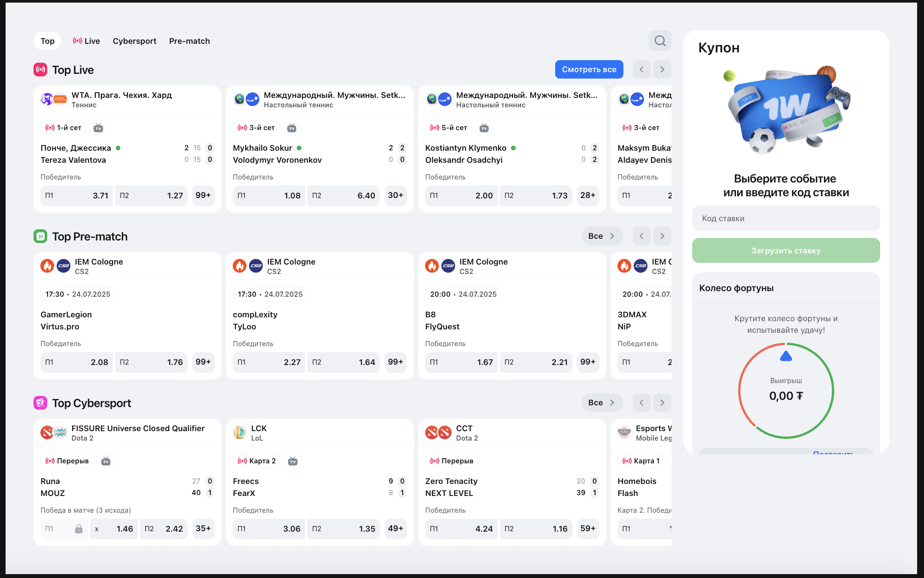This screenshot has height=578, width=924.
Task: Click the 20:00 • 24.07.2025 time on B8 card
Action: (463, 294)
